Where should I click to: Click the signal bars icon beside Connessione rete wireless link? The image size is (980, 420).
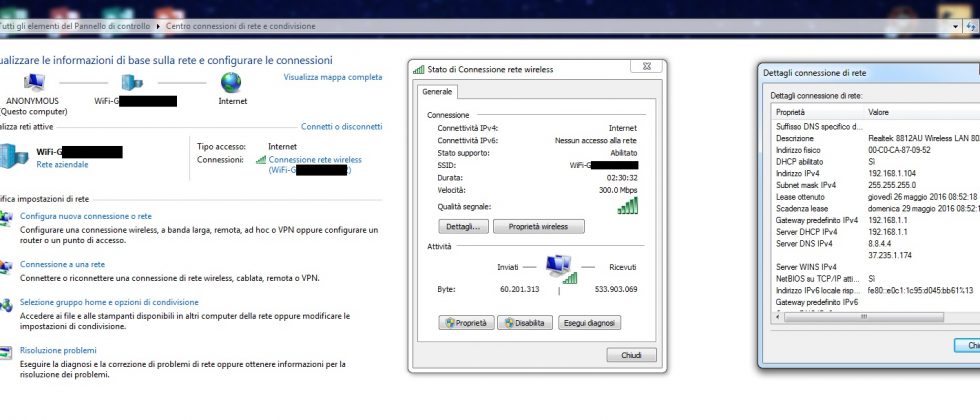coord(261,160)
